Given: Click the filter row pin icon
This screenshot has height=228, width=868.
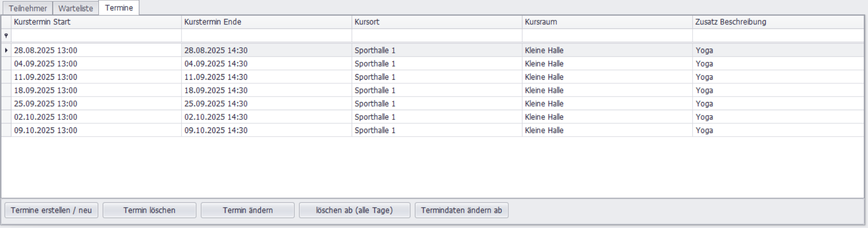Looking at the screenshot, I should (x=6, y=36).
